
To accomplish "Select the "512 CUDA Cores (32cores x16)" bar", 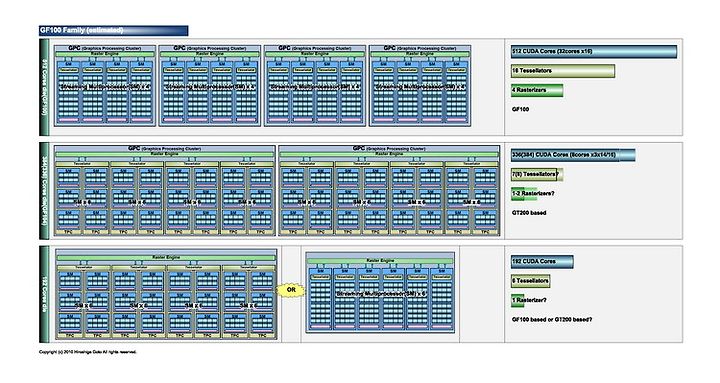I will point(594,51).
